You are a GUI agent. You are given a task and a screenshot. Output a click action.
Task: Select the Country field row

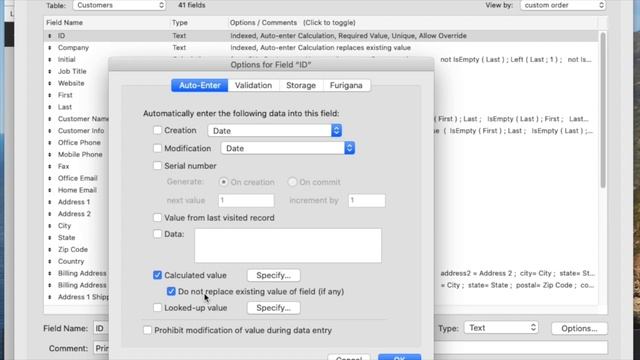(x=76, y=261)
